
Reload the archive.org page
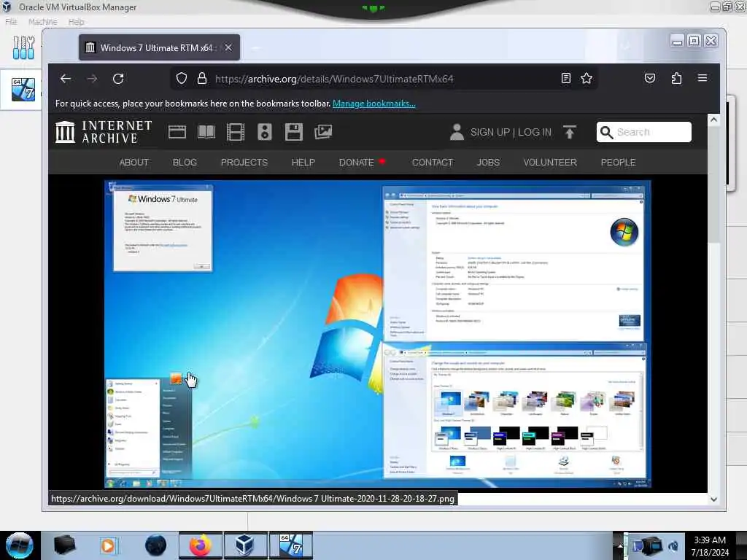pos(118,79)
